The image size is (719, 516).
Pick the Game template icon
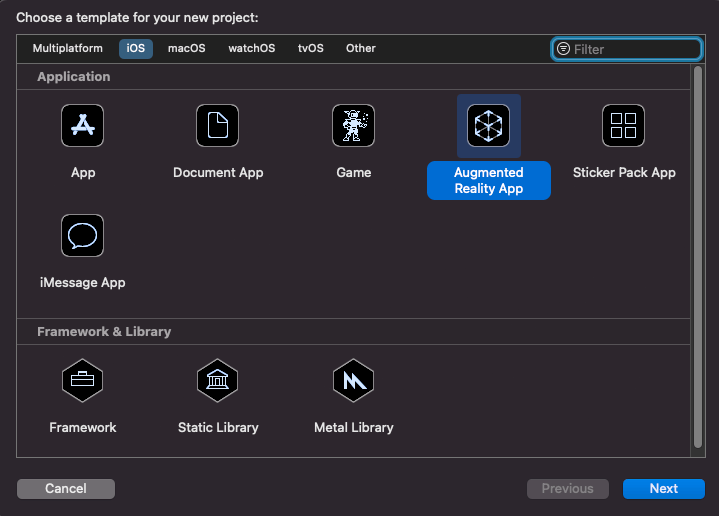click(353, 125)
